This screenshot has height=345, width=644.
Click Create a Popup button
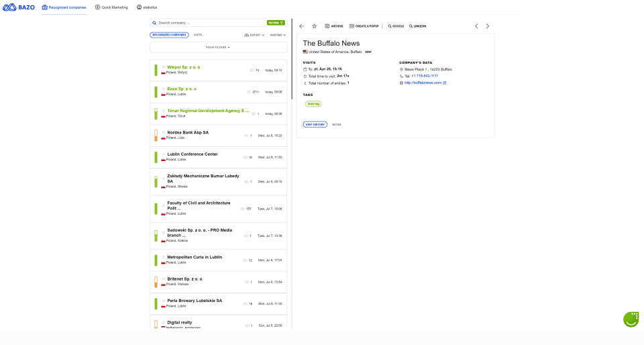tap(364, 26)
